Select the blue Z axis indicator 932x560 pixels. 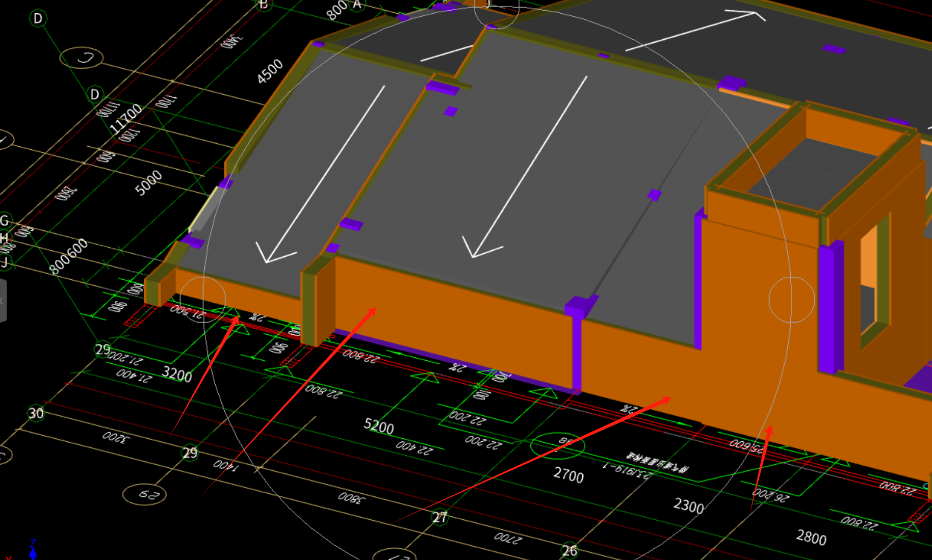click(33, 549)
